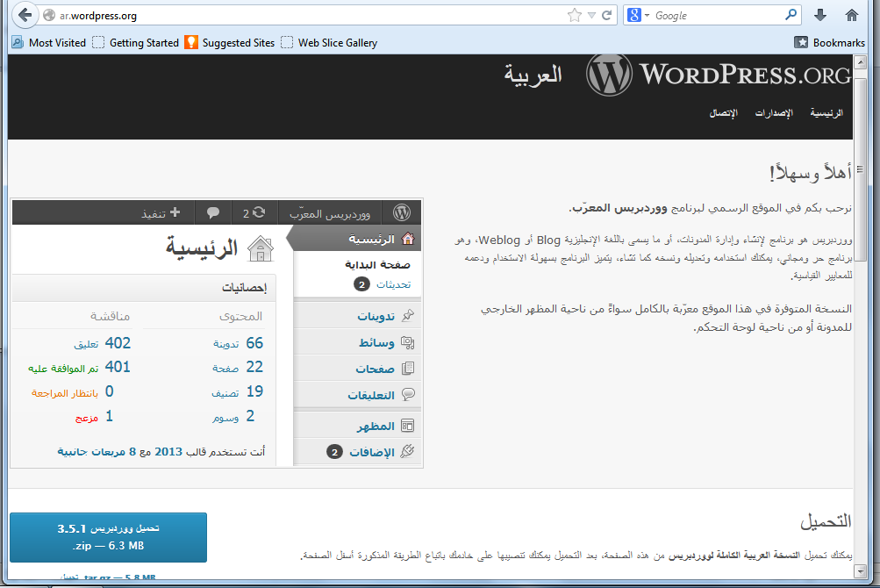Click the 401 approved comments link
This screenshot has height=588, width=880.
point(79,368)
